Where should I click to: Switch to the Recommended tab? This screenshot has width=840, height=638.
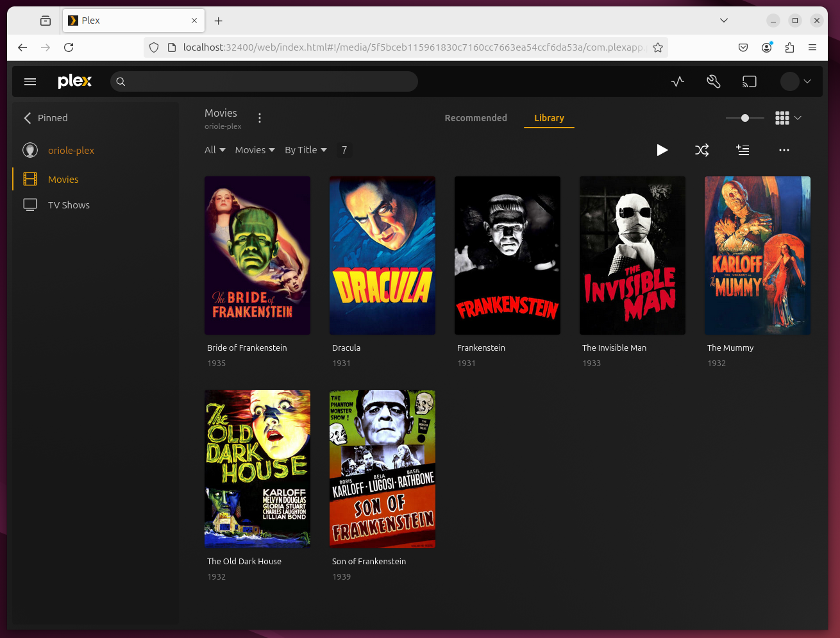(476, 118)
